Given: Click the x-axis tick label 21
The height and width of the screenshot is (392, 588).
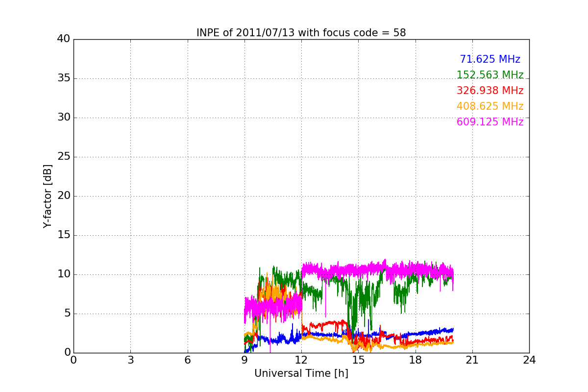Looking at the screenshot, I should click(x=472, y=360).
